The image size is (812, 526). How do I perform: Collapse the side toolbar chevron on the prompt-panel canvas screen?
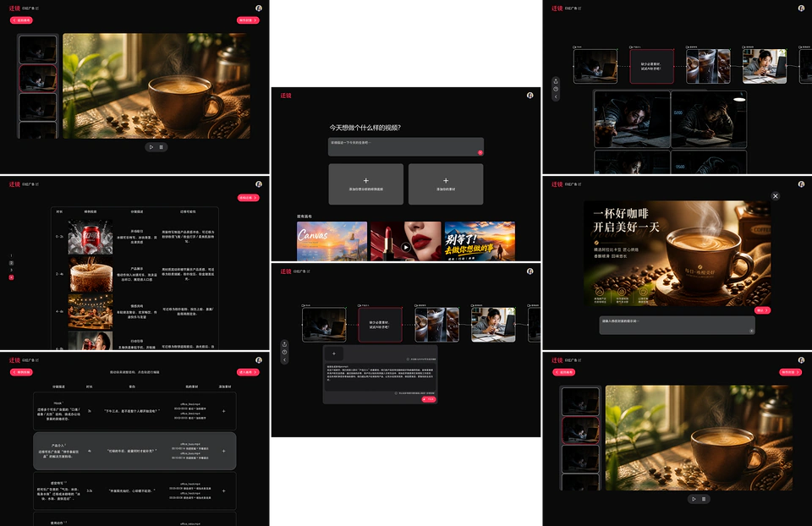284,359
